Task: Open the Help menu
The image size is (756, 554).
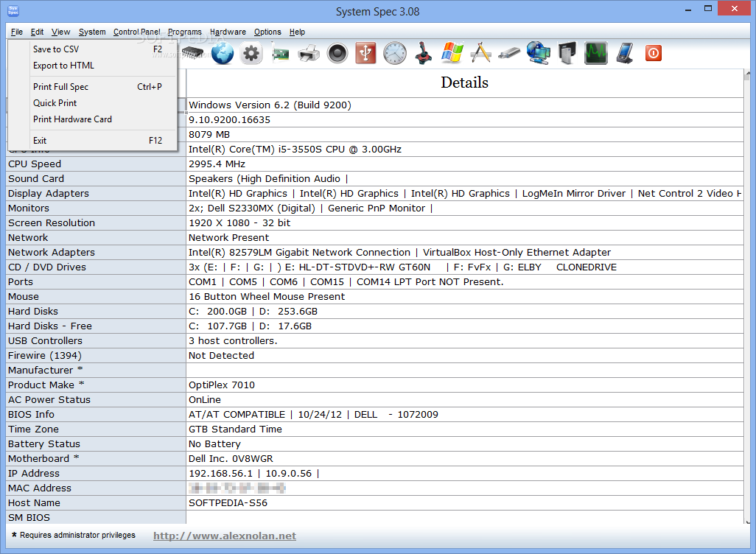Action: 297,32
